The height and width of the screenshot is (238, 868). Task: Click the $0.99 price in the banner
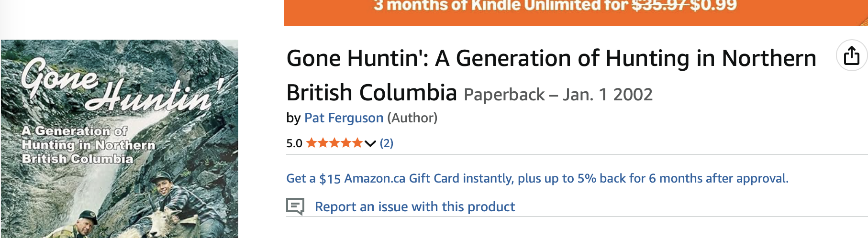(713, 6)
